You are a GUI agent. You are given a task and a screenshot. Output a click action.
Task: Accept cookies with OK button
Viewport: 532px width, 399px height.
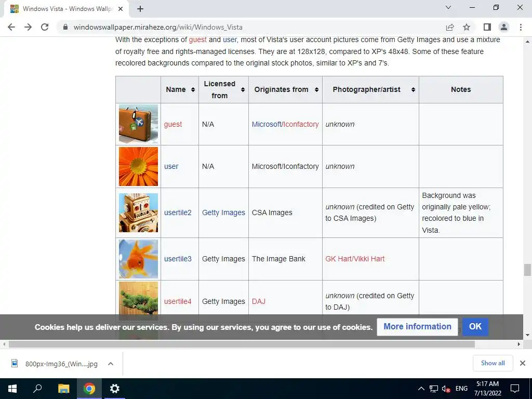[475, 327]
